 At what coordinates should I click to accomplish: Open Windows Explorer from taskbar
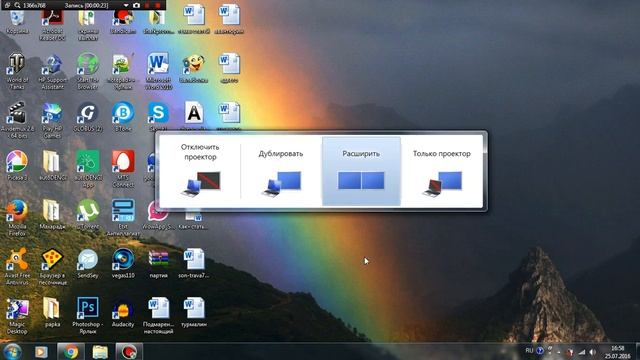(x=100, y=352)
